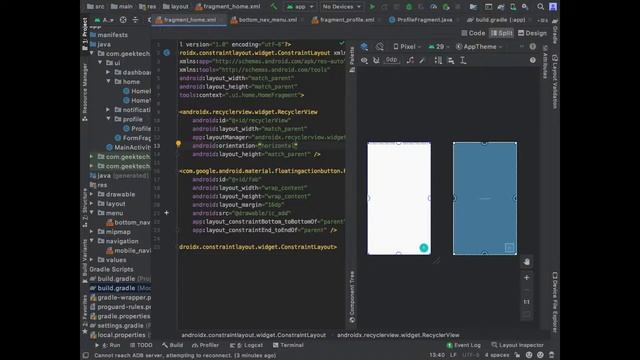Open the Event Log
The width and height of the screenshot is (640, 360).
click(x=464, y=345)
